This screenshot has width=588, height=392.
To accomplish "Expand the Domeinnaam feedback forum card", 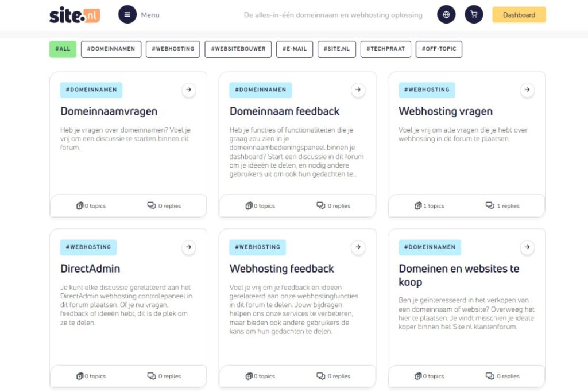I will [358, 90].
